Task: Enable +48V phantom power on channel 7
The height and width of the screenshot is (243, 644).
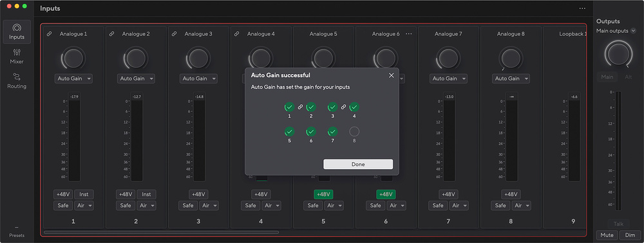Action: click(x=448, y=194)
